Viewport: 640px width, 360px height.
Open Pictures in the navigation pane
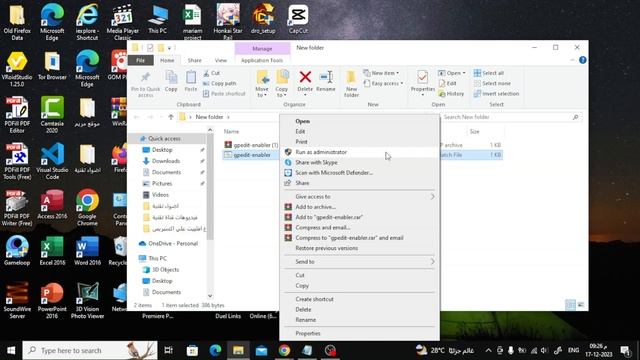[162, 184]
